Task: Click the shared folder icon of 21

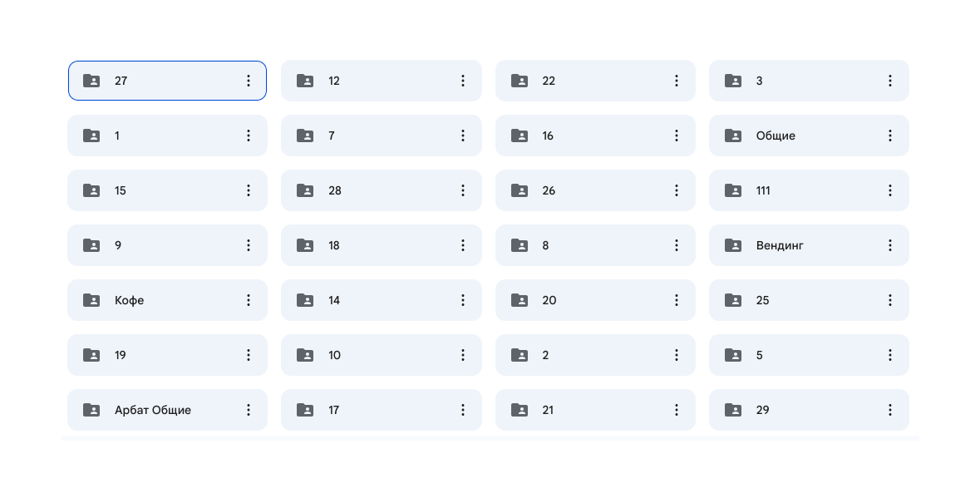Action: [x=519, y=410]
